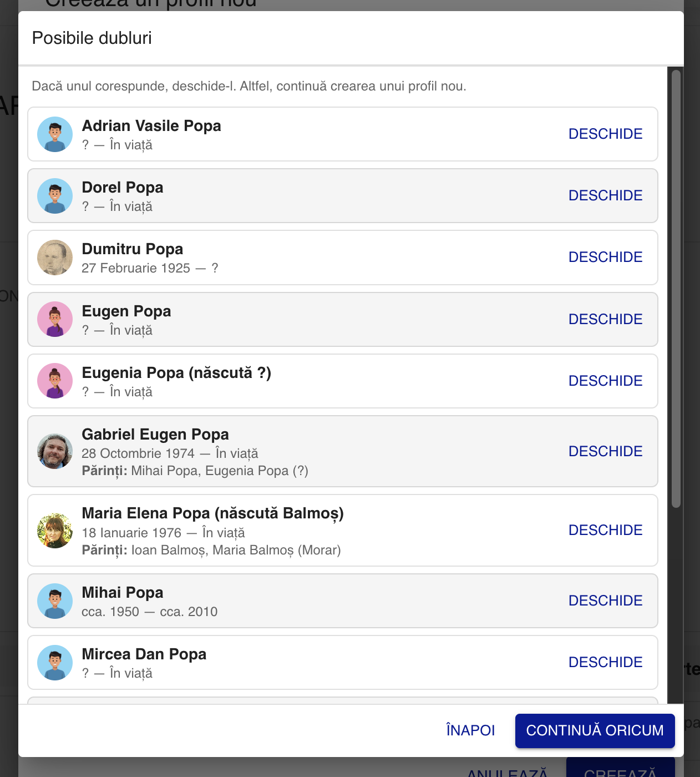700x777 pixels.
Task: Click Adrian Vasile Popa's avatar icon
Action: 55,134
